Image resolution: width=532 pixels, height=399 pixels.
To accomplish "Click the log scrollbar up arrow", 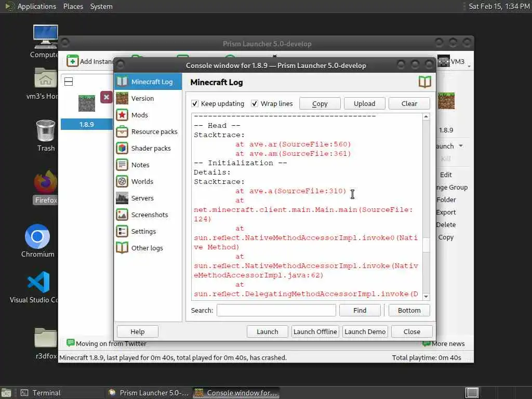I will click(426, 117).
